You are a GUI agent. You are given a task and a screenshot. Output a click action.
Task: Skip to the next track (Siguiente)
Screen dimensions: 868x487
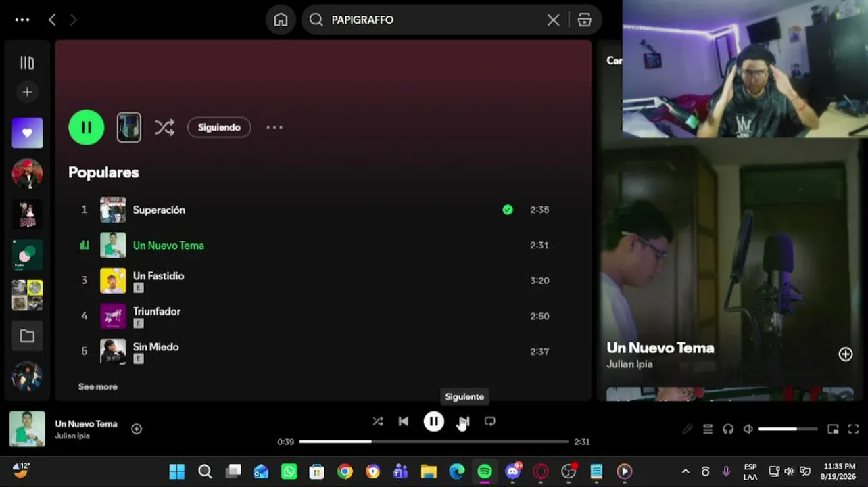[x=464, y=421]
